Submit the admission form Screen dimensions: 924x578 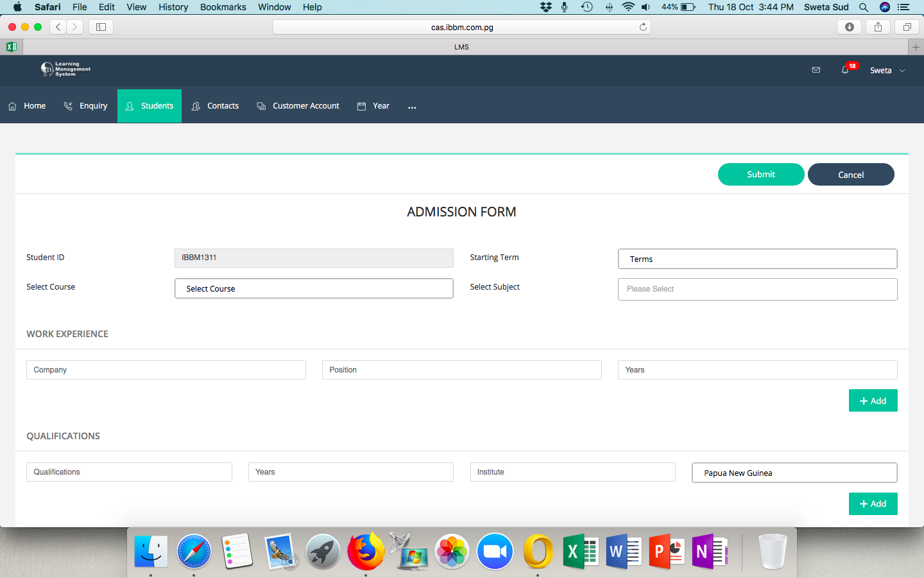(x=760, y=174)
